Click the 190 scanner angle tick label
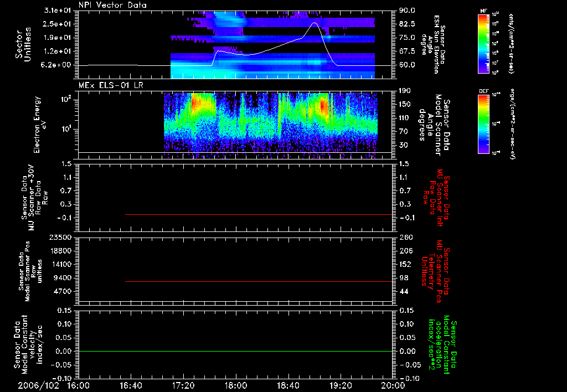 [405, 91]
